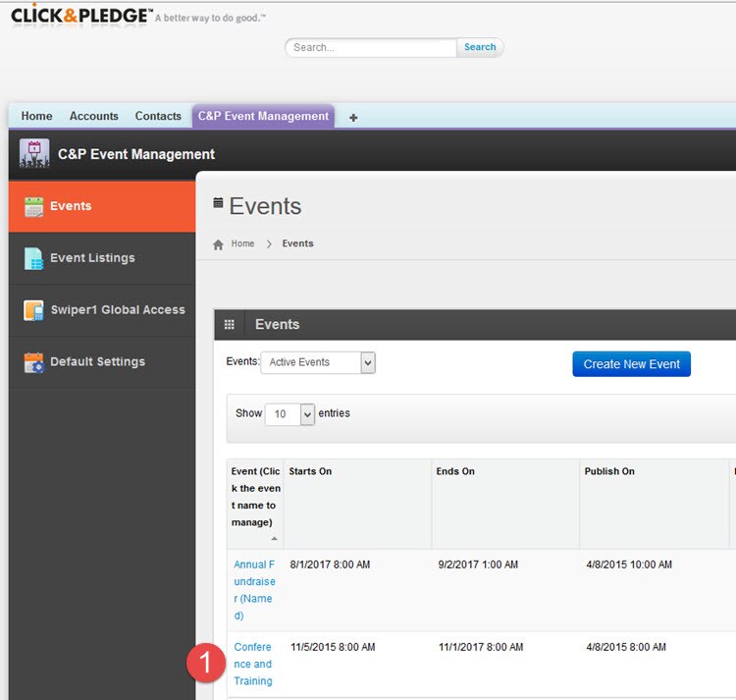
Task: Click the sort arrow under Event column header
Action: (274, 538)
